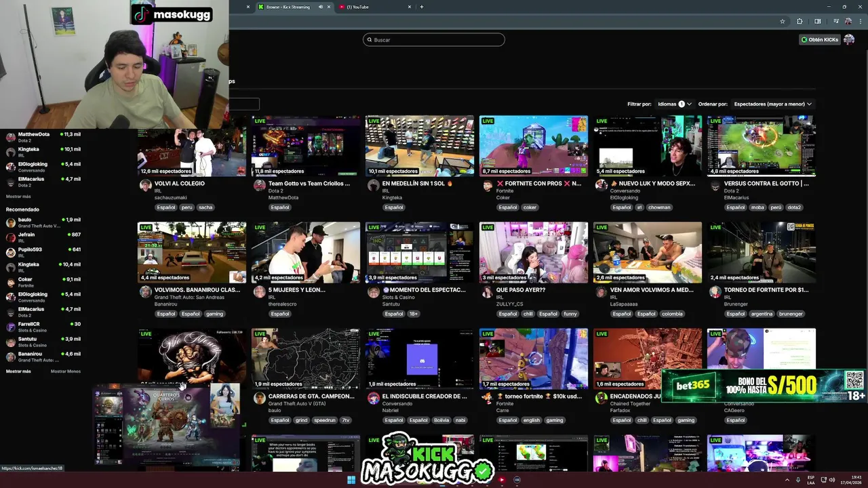Screen dimensions: 868x488
Task: Open Chrome three-dot menu
Action: pos(860,21)
